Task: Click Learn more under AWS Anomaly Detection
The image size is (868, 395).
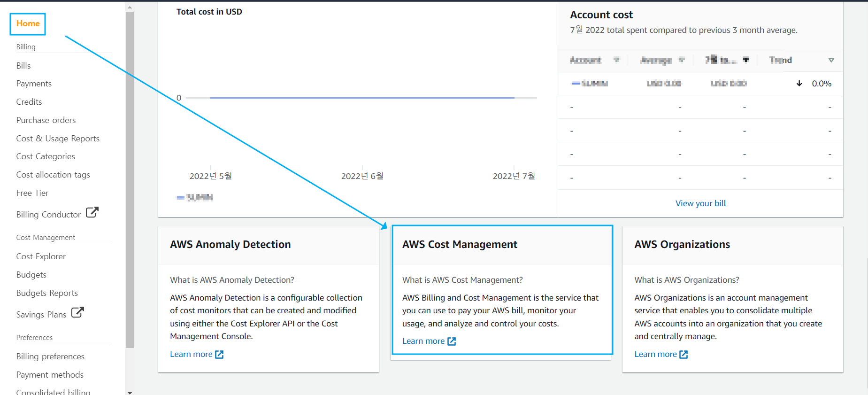Action: [x=191, y=354]
